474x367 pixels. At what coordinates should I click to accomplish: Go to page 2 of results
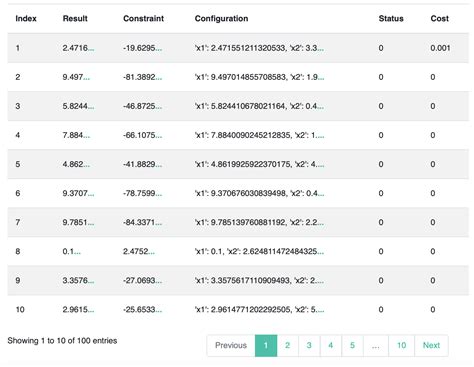pos(287,345)
